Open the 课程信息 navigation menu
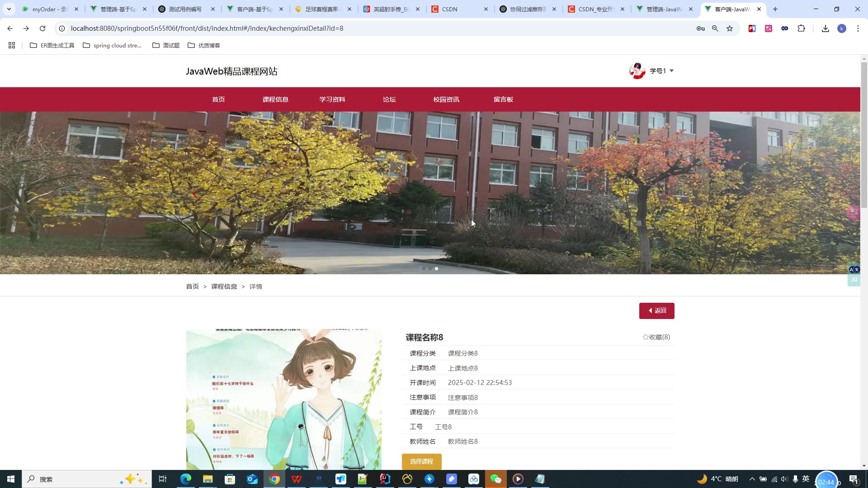The image size is (868, 488). tap(275, 99)
